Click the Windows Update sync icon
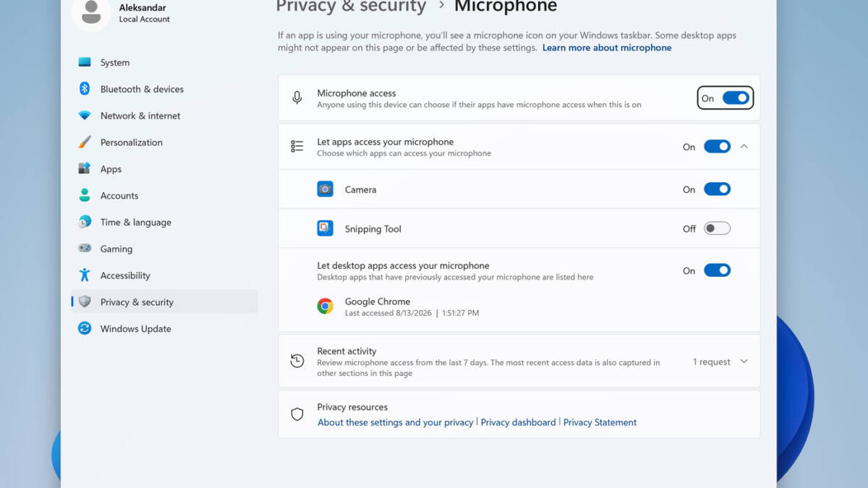Viewport: 868px width, 488px height. click(x=85, y=328)
